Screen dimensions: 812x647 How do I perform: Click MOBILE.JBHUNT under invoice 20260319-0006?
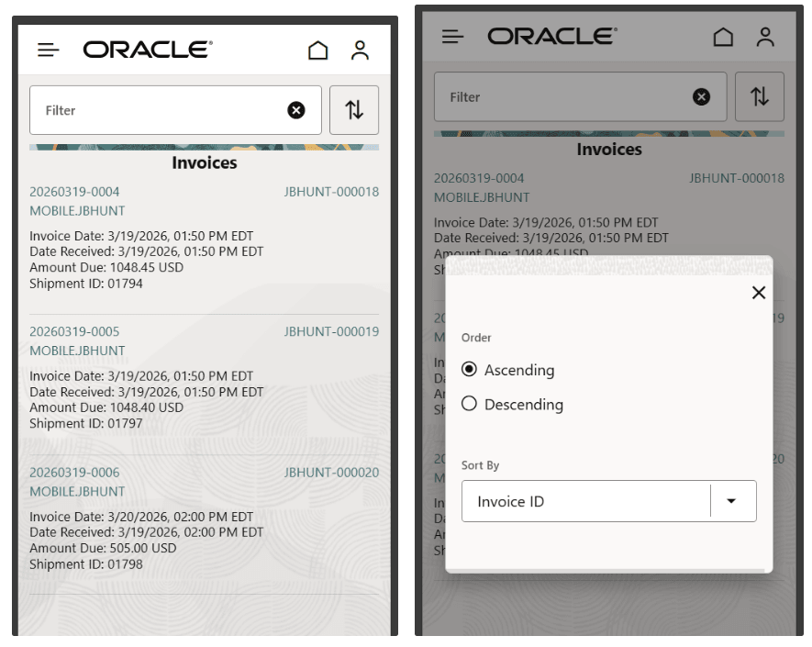[x=77, y=492]
